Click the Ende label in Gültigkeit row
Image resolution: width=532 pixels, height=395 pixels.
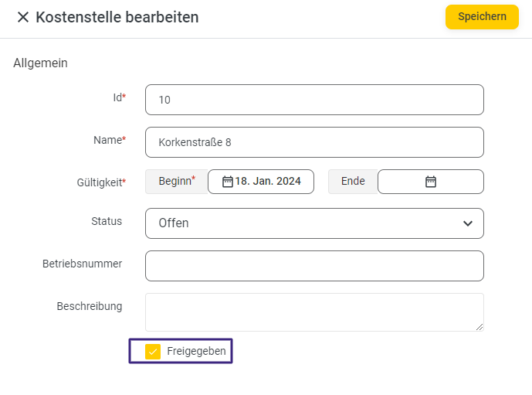(x=353, y=182)
